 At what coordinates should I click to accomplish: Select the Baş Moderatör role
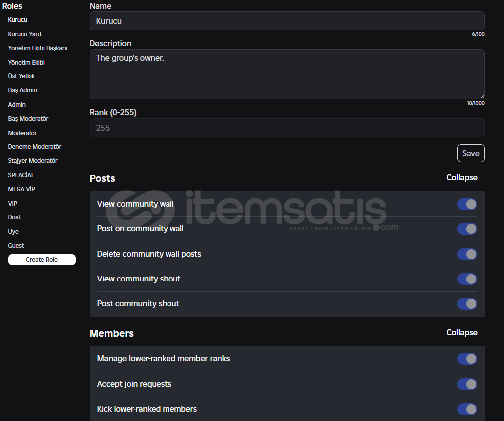pyautogui.click(x=28, y=119)
